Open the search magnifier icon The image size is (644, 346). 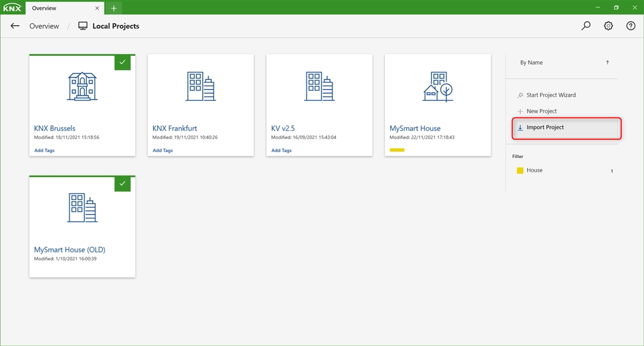[586, 26]
